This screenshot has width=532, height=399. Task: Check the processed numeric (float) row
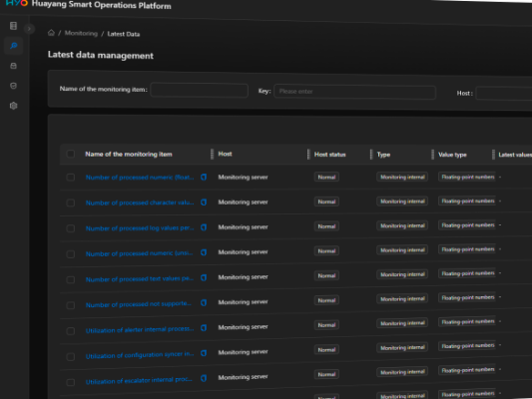click(71, 178)
